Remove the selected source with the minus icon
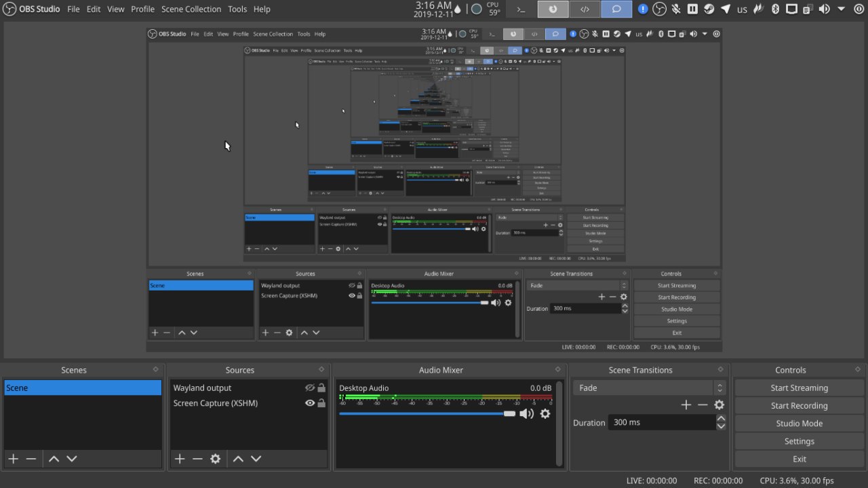The image size is (868, 488). [197, 459]
